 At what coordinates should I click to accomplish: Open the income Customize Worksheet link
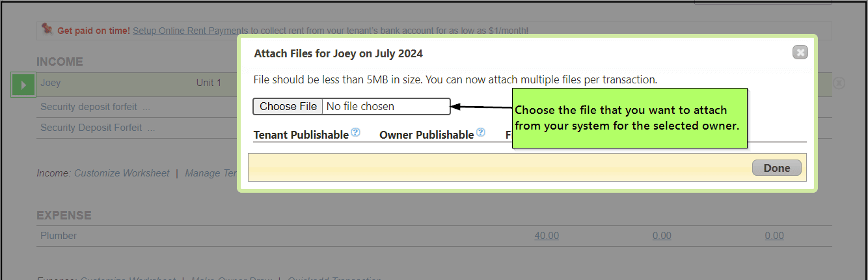(122, 173)
